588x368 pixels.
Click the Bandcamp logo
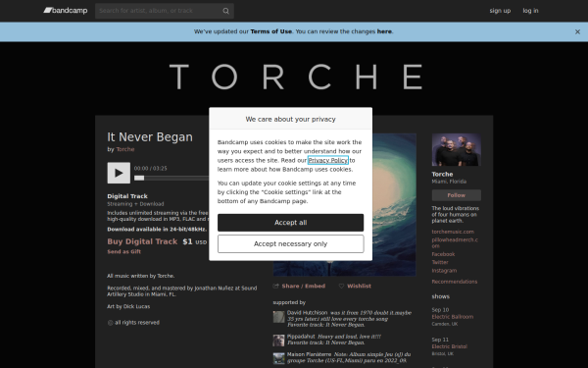tap(66, 11)
